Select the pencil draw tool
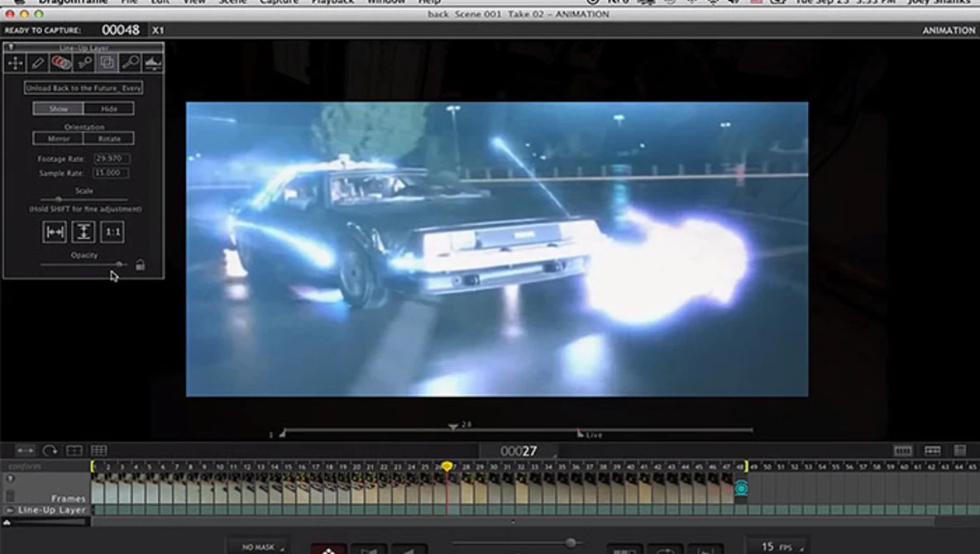Screen dimensions: 980x554 pyautogui.click(x=37, y=63)
